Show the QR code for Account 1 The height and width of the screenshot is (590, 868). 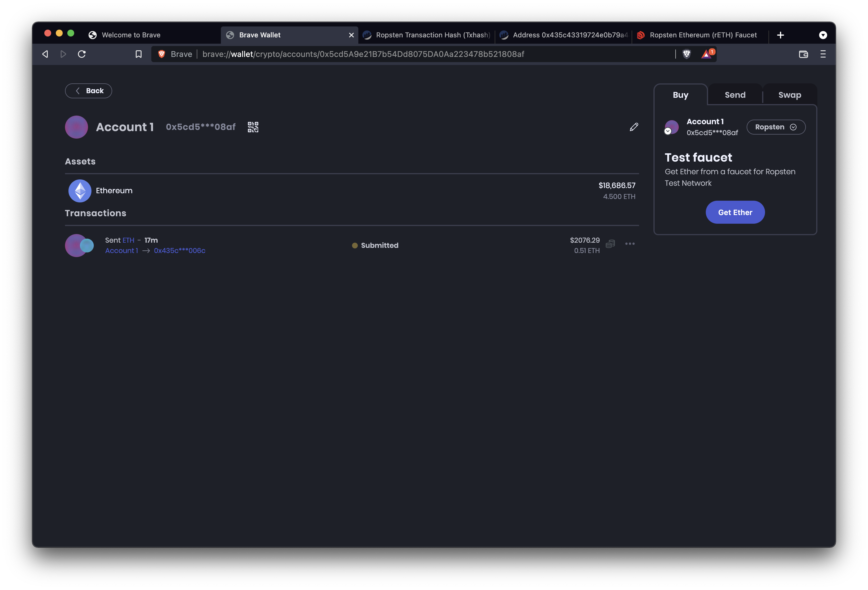tap(253, 127)
